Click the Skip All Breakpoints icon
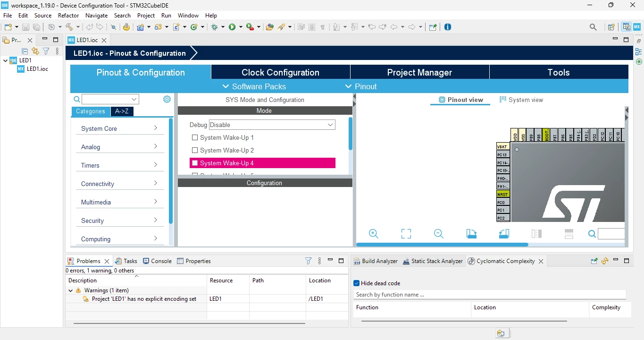This screenshot has height=340, width=644. (x=113, y=27)
